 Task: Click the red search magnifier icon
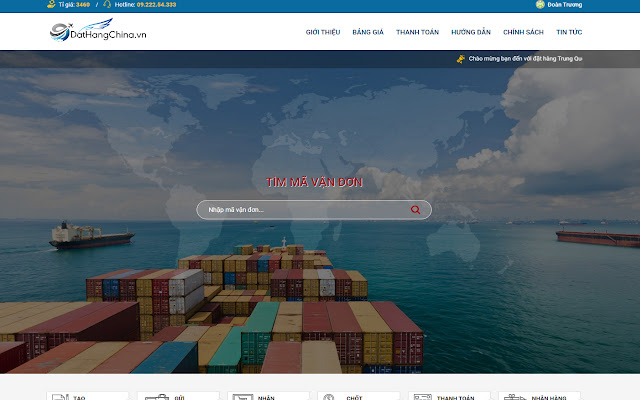[416, 210]
